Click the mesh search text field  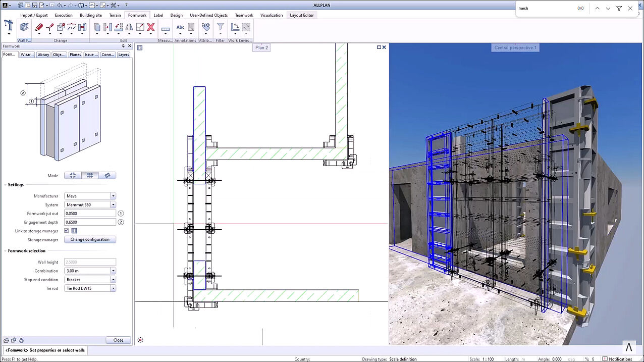(546, 9)
